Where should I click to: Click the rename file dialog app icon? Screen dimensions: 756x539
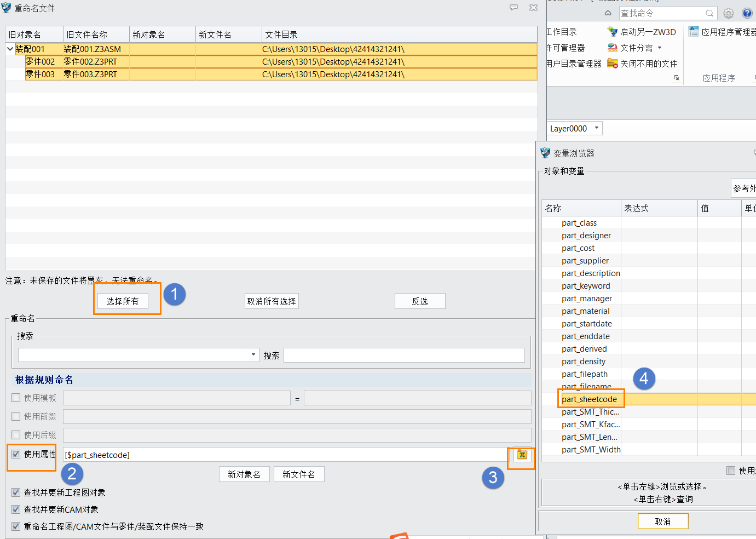point(6,8)
